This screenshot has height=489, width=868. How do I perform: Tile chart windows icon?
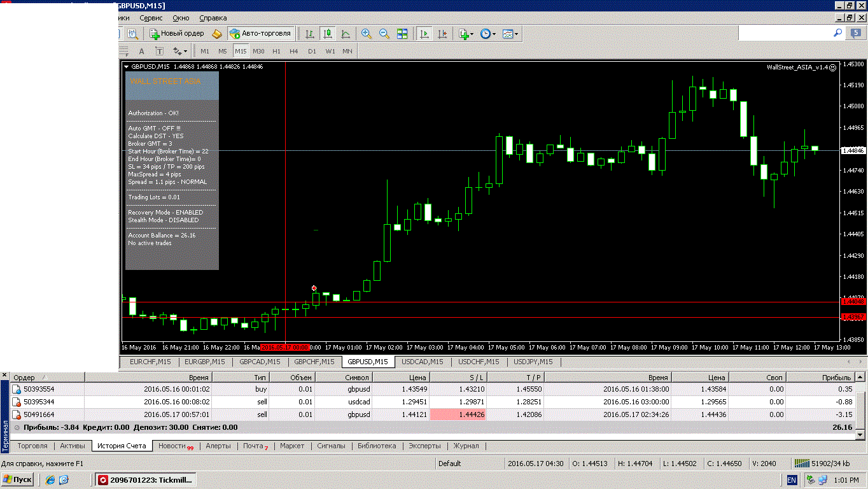click(x=402, y=34)
